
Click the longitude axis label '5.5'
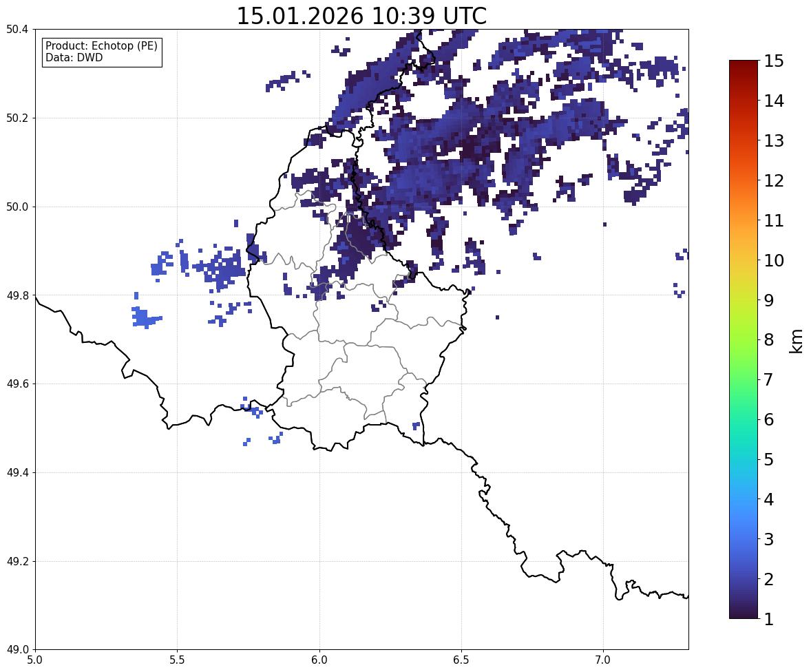(x=178, y=660)
